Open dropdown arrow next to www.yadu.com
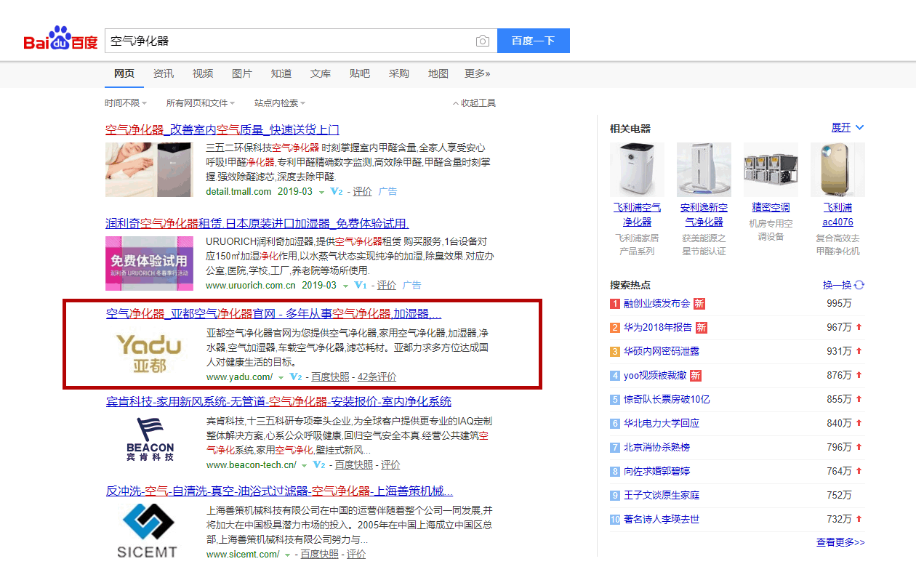Viewport: 916px width, 588px height. (281, 378)
